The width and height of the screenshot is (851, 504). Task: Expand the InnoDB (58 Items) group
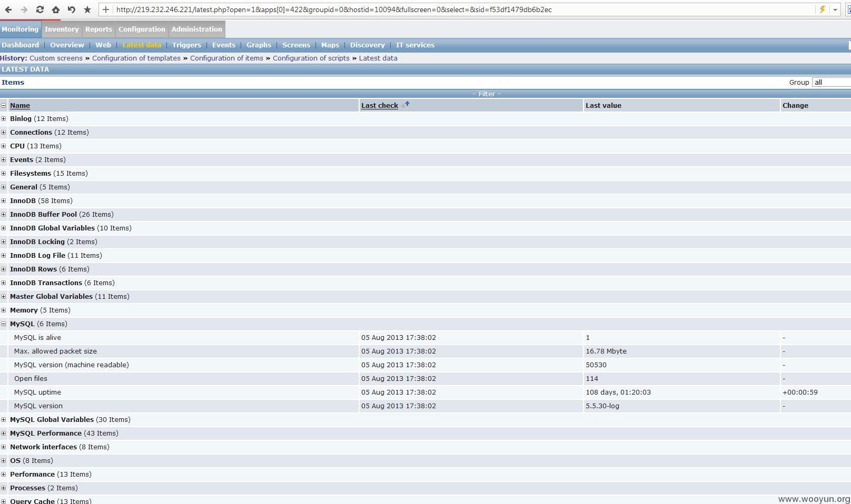[x=4, y=201]
